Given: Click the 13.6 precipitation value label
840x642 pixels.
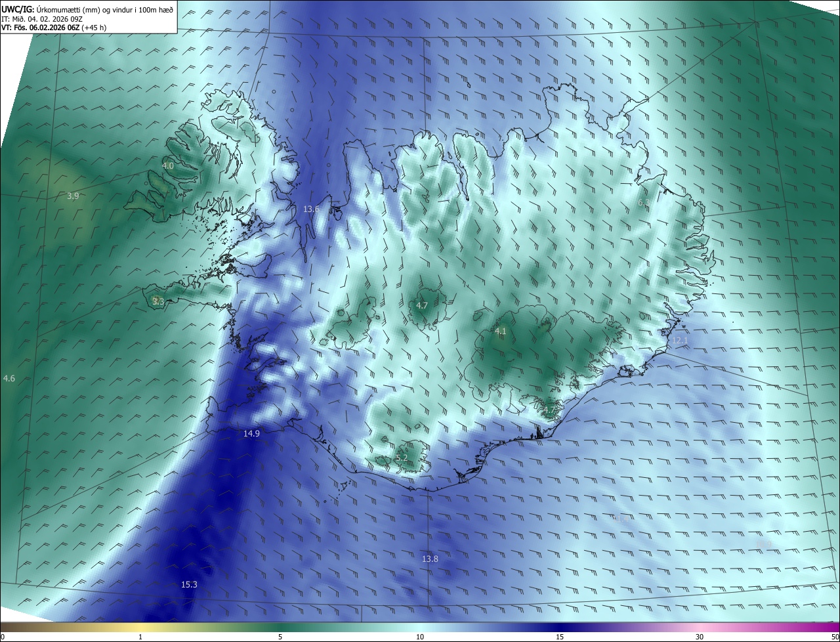Looking at the screenshot, I should (x=311, y=209).
